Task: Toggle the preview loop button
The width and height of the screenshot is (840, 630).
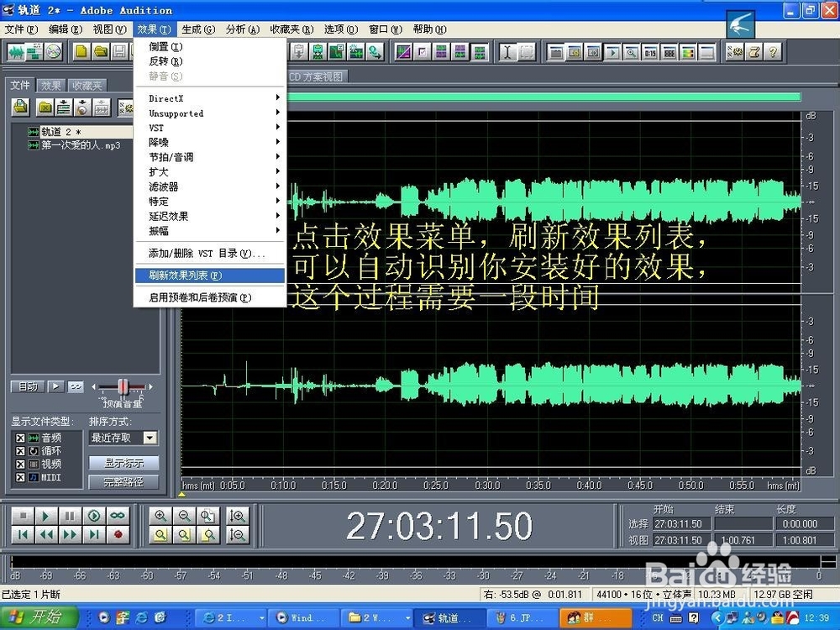Action: [x=76, y=386]
